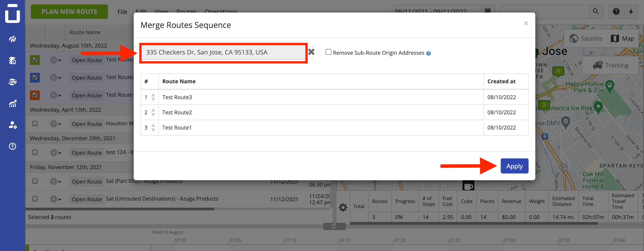This screenshot has width=644, height=251.
Task: Open the Edit menu
Action: (141, 11)
